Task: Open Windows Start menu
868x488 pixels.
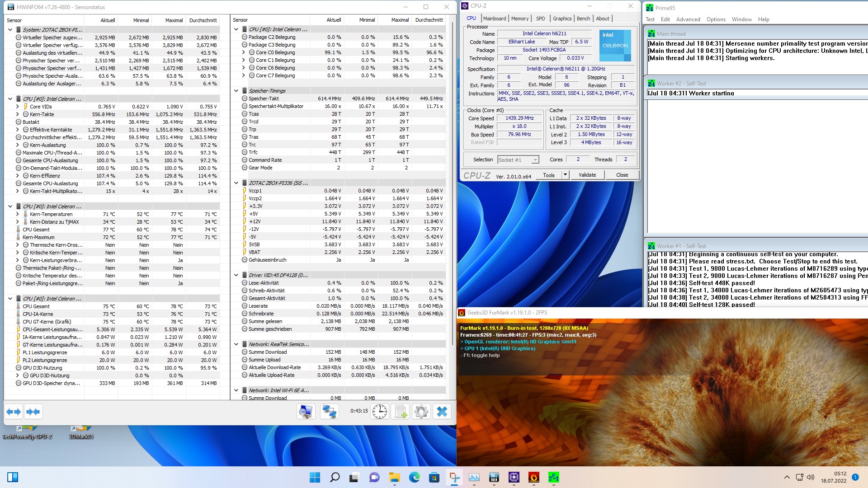Action: [x=315, y=477]
